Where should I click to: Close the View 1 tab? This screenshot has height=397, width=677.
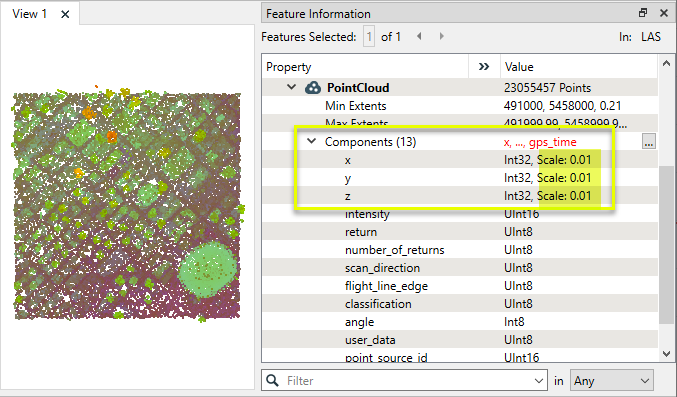(65, 14)
